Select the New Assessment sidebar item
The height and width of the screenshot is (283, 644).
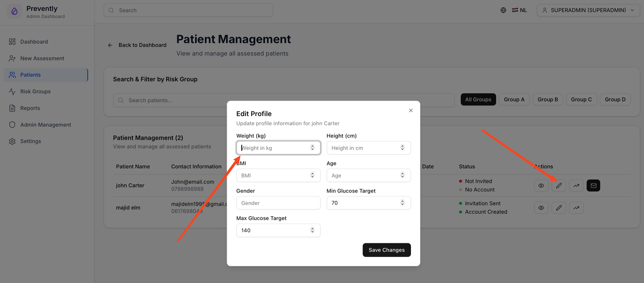tap(42, 58)
